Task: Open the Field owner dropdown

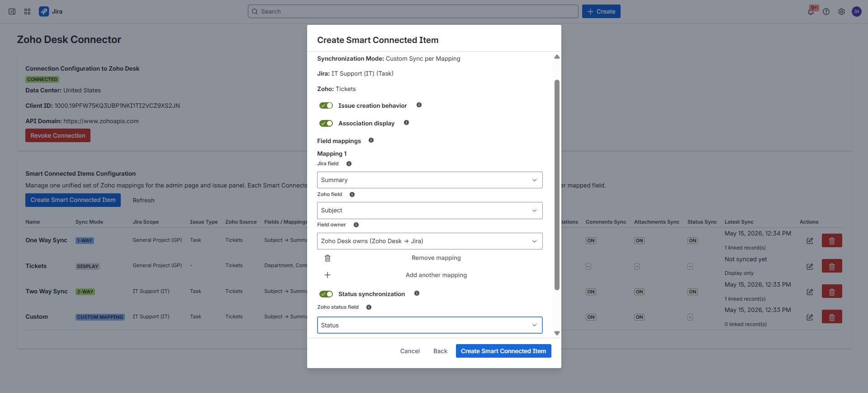Action: tap(430, 241)
